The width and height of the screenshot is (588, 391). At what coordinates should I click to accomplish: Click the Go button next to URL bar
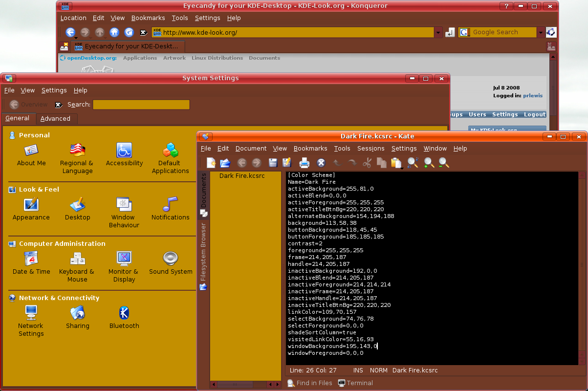pyautogui.click(x=450, y=32)
